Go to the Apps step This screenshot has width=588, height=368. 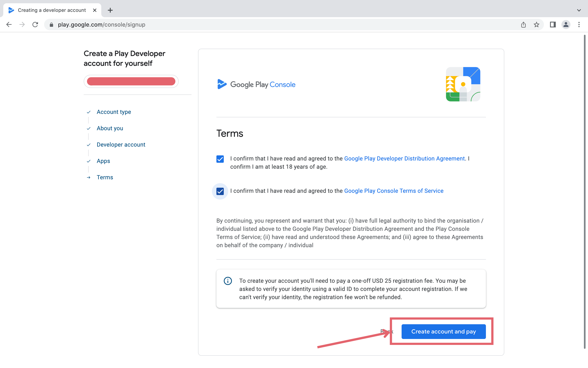103,161
